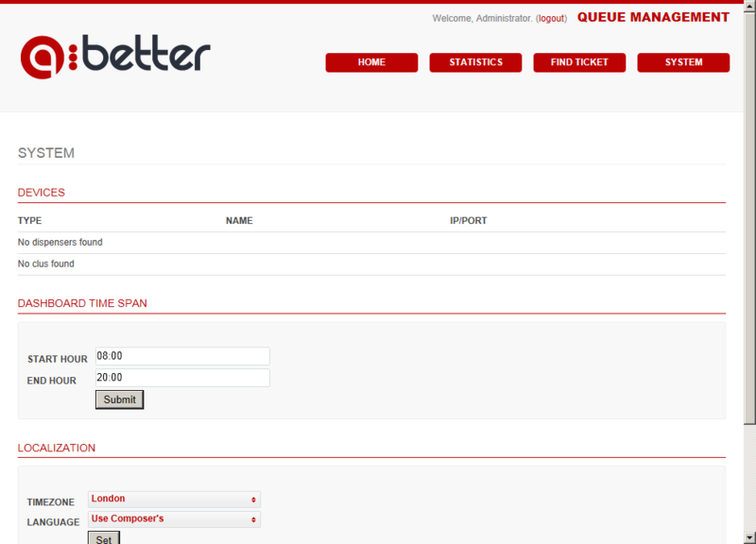Go to the STATISTICS page
This screenshot has width=756, height=544.
pos(475,62)
